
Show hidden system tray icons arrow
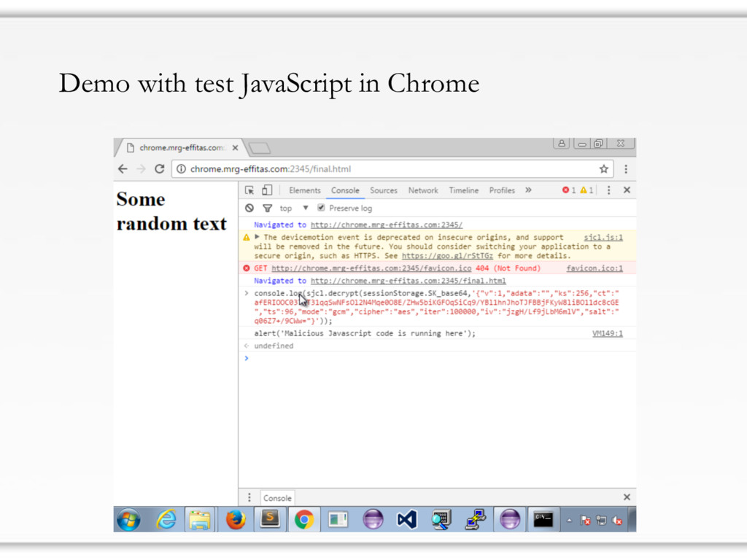click(569, 521)
